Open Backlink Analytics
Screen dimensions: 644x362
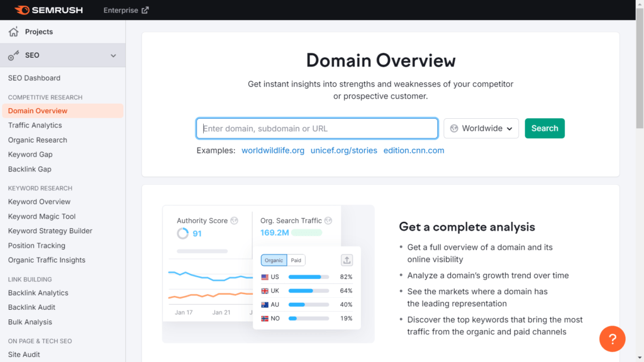pos(38,293)
